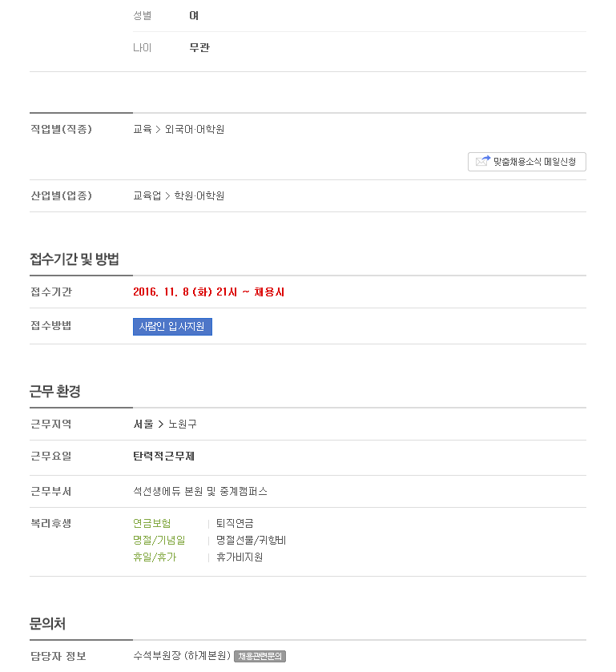This screenshot has height=672, width=616.
Task: Click the 맞춤채용소식 메일신청 button
Action: tap(527, 162)
